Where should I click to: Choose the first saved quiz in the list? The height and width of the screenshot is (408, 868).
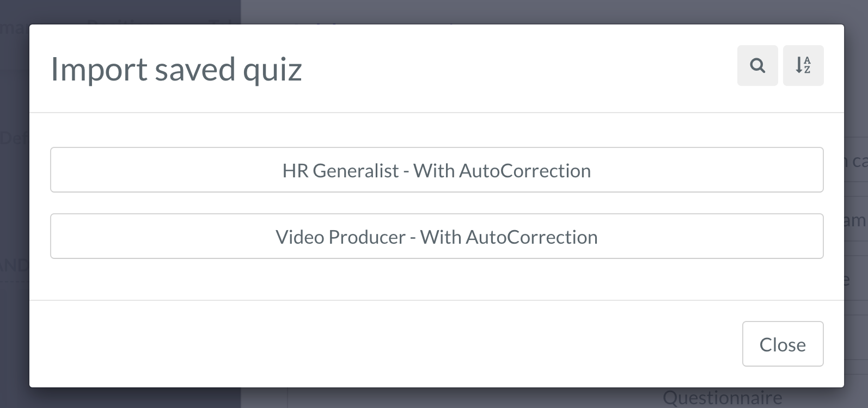pyautogui.click(x=437, y=170)
